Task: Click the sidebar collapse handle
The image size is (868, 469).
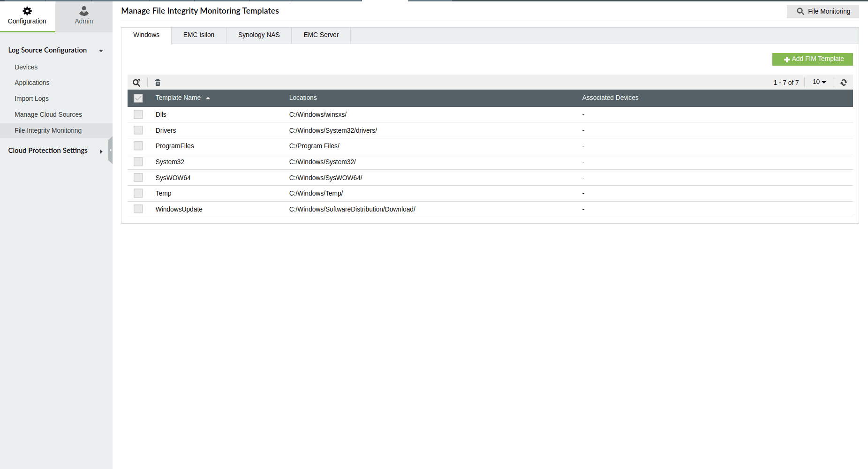Action: tap(110, 150)
